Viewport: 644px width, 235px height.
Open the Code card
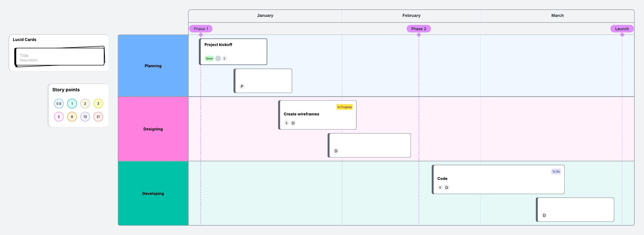498,180
